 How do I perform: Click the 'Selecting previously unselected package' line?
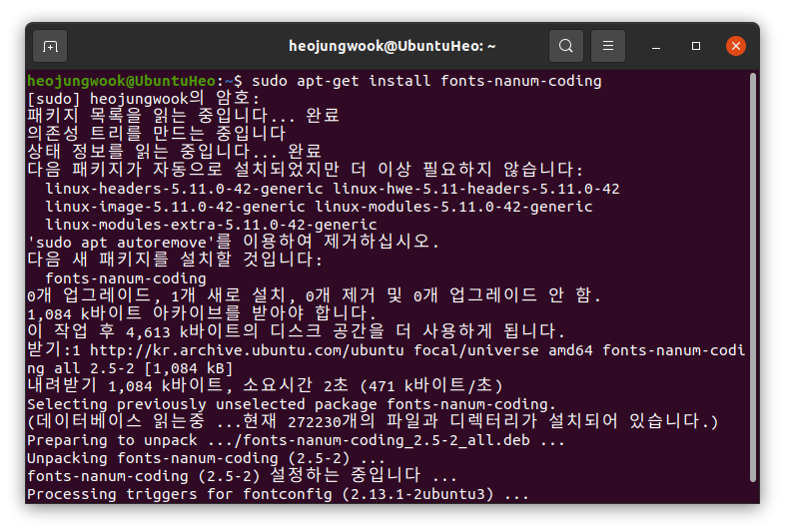(x=292, y=404)
